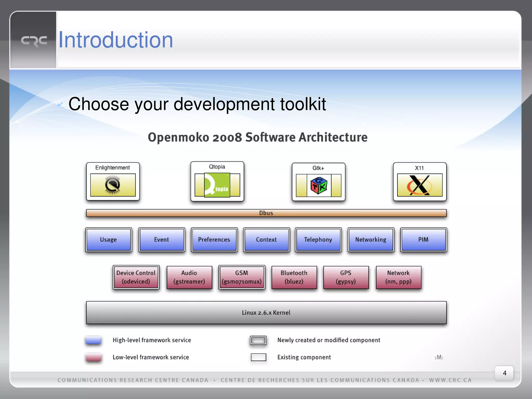Click the existing component legend box
Screen dimensions: 532x399
pos(258,357)
